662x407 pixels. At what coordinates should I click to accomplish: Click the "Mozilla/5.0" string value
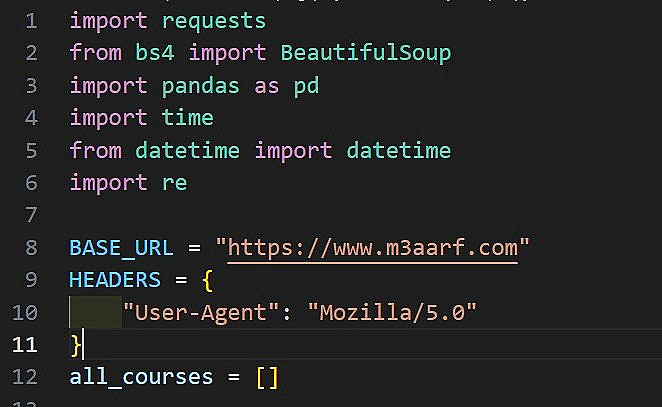(x=398, y=312)
